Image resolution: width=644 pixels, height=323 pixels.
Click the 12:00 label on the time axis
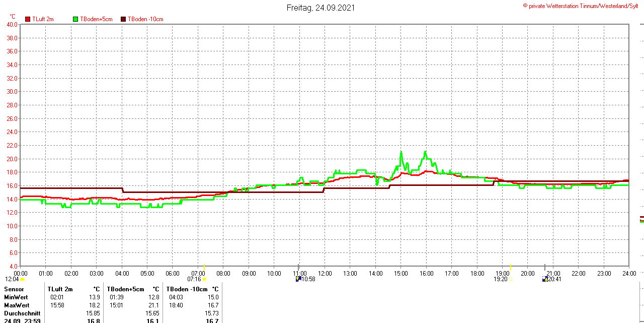[x=325, y=274]
